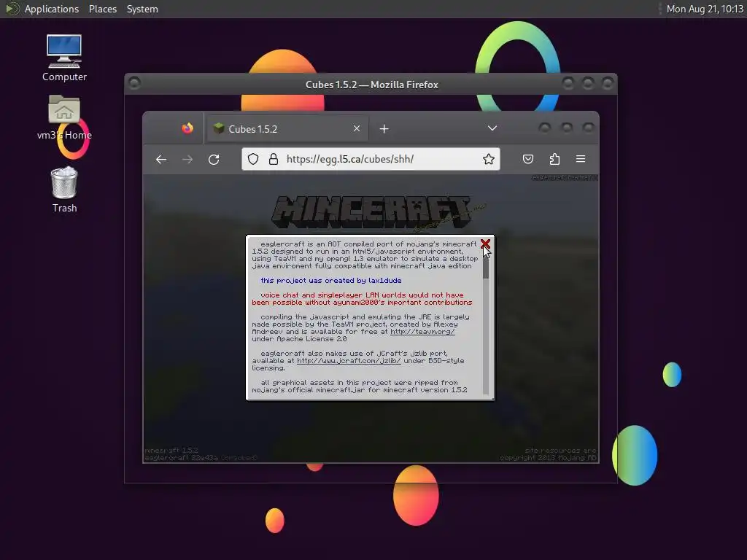The width and height of the screenshot is (747, 560).
Task: Click the 'copyright 2013 Mojang AB' text
Action: [548, 458]
